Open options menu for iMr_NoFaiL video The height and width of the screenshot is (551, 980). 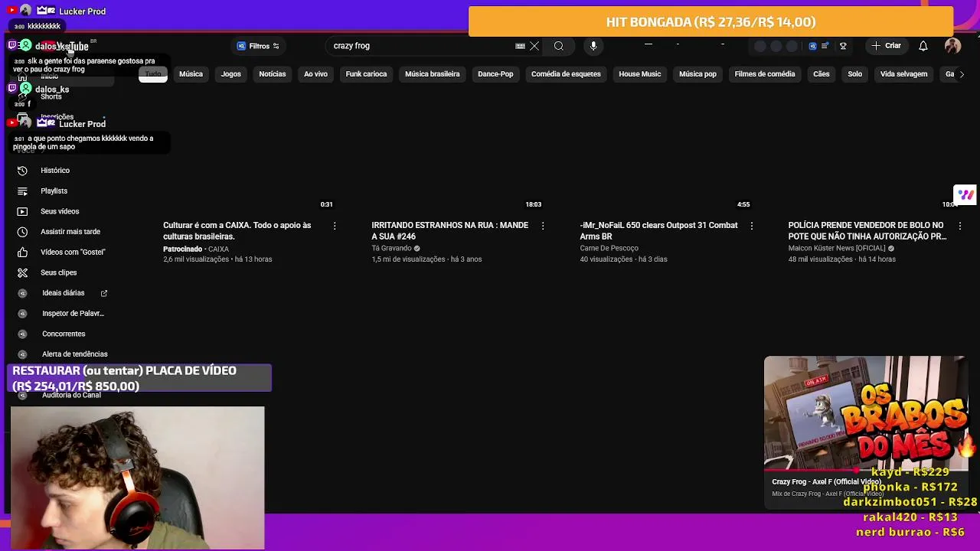click(x=751, y=226)
